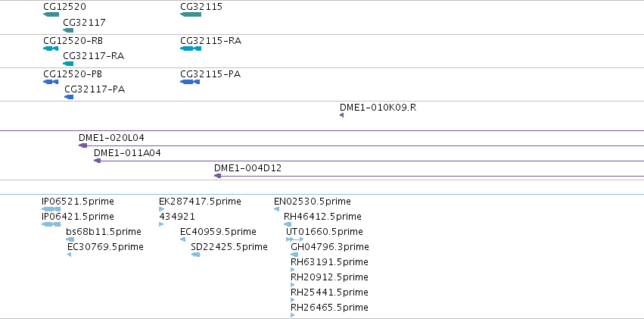Open the EC40959.5prime EST label
644x319 pixels.
click(218, 231)
